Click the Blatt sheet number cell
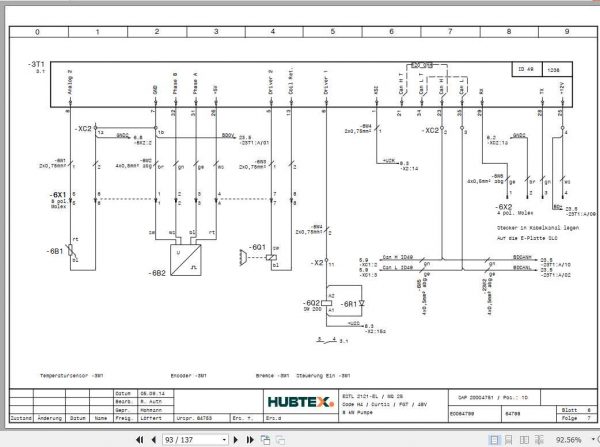The height and width of the screenshot is (447, 600). point(576,410)
